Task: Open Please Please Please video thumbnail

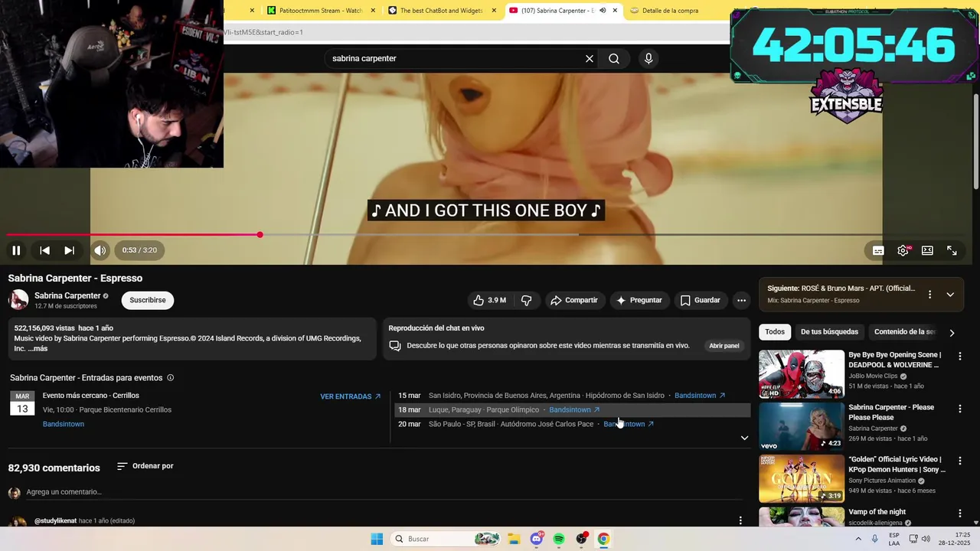Action: point(802,426)
